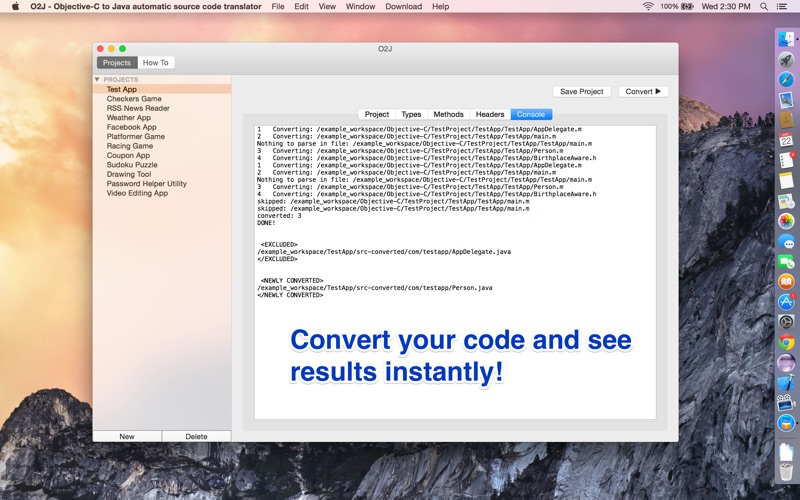The width and height of the screenshot is (800, 500).
Task: Open the File menu
Action: tap(278, 6)
